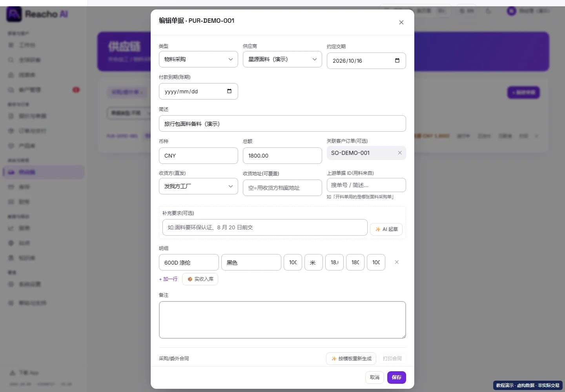This screenshot has width=565, height=392.
Task: Click the 备注 textarea resize handle
Action: coord(403,336)
